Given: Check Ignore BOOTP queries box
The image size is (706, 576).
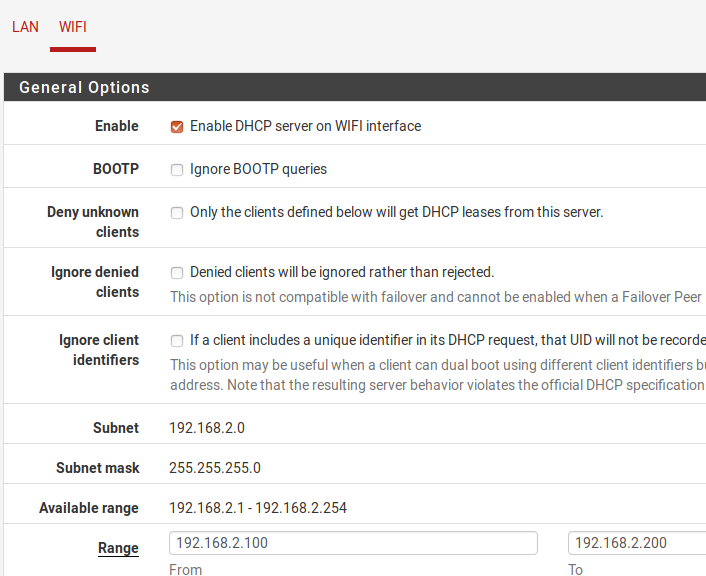Looking at the screenshot, I should [177, 170].
